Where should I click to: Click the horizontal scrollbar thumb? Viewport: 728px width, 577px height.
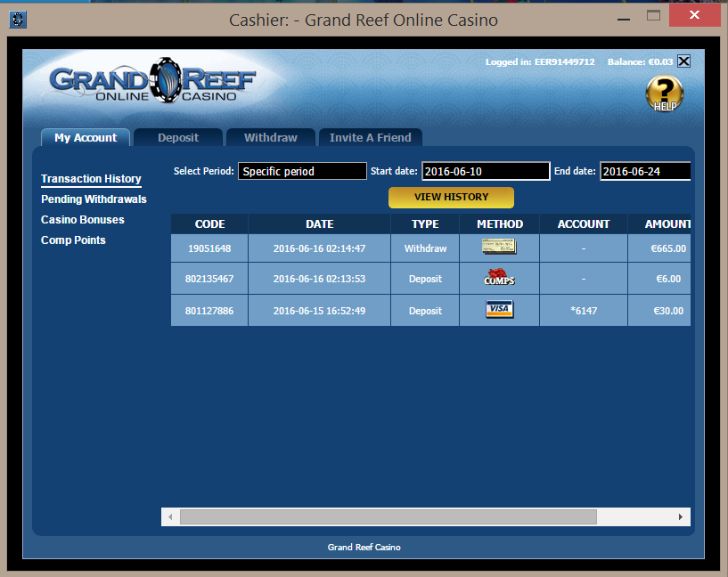pyautogui.click(x=389, y=516)
